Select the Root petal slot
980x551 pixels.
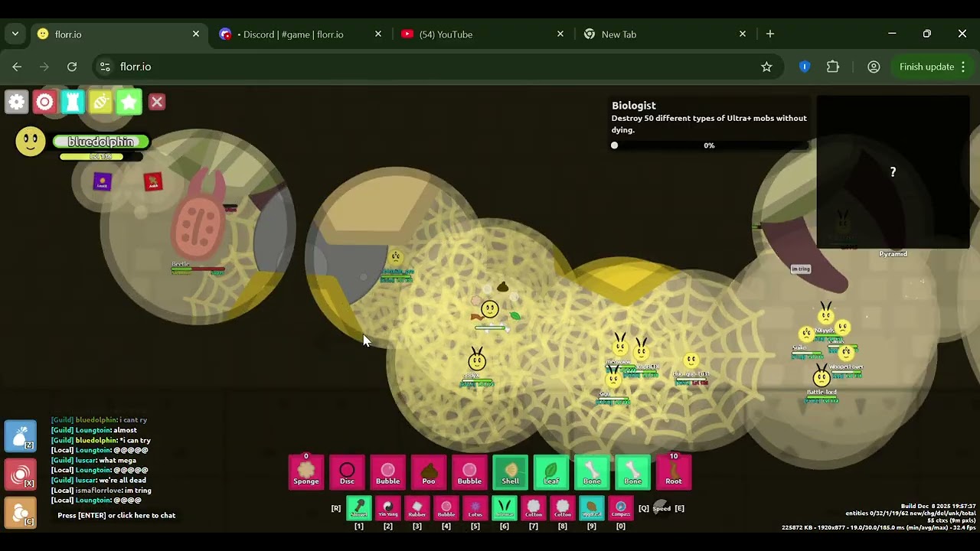point(674,471)
